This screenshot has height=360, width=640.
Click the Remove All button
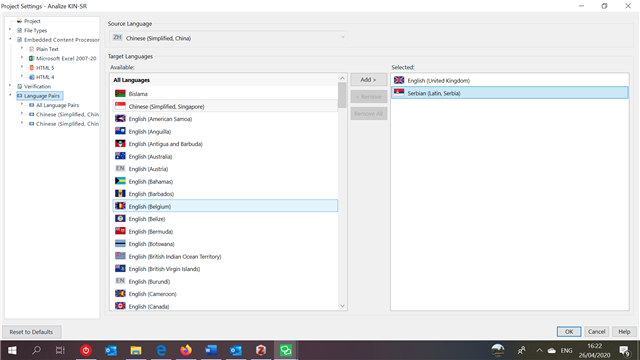[x=369, y=114]
